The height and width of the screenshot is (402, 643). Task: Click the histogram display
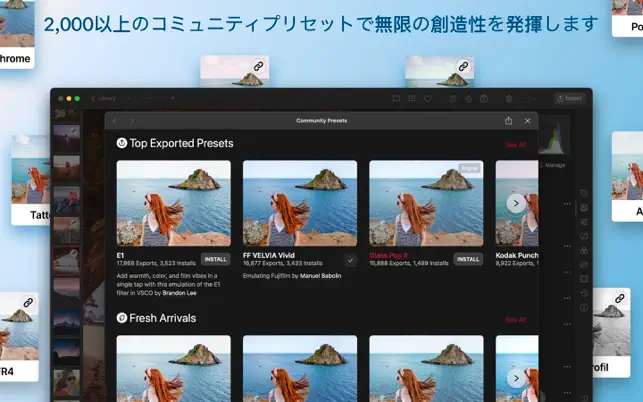[554, 136]
